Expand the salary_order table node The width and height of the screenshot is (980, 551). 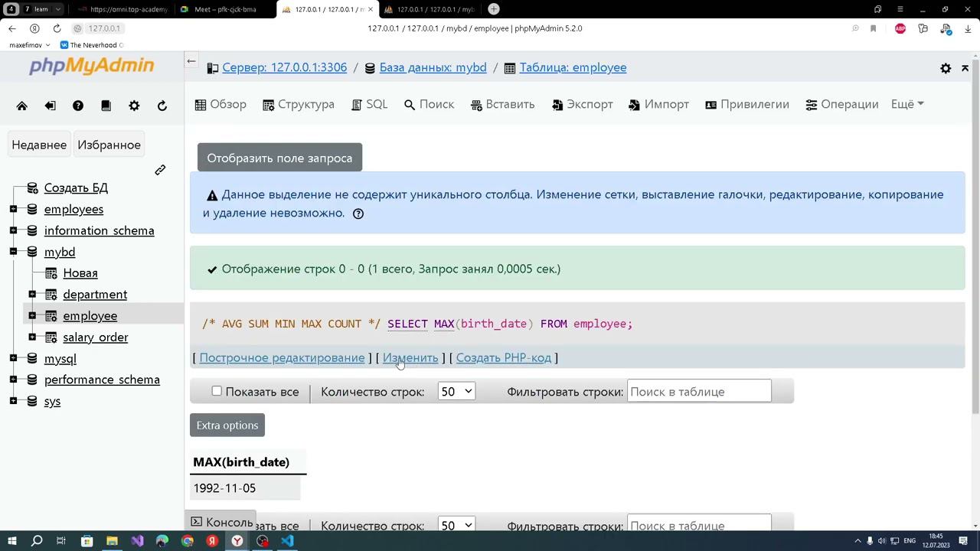click(x=32, y=337)
